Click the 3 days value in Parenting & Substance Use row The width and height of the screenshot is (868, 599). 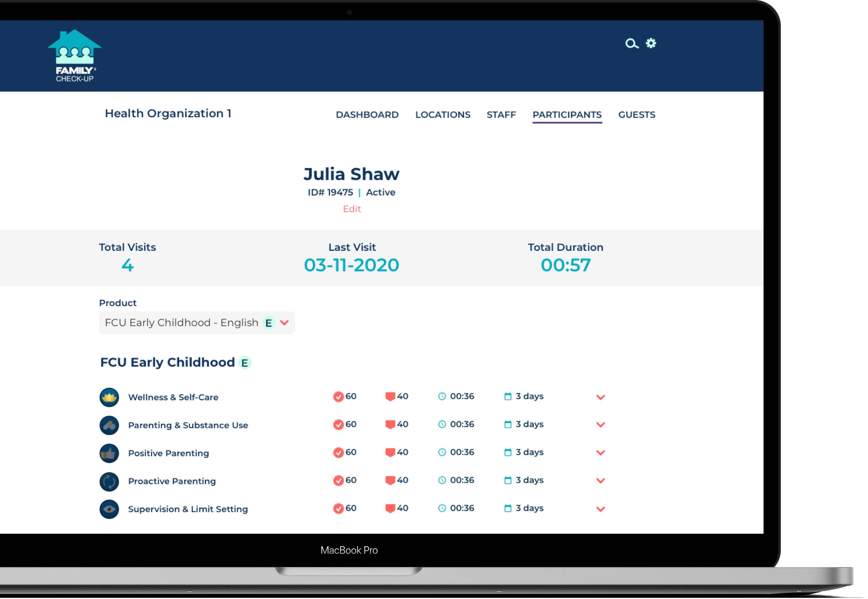529,425
